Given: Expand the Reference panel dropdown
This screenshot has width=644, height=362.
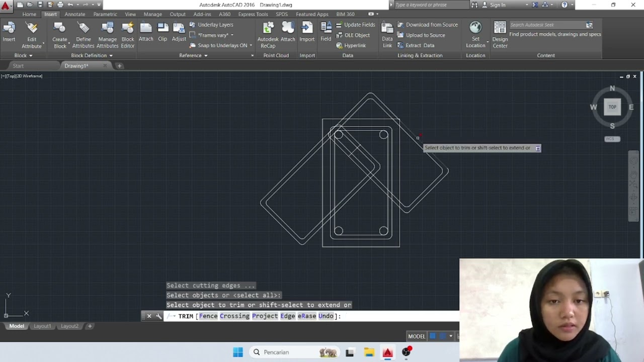Looking at the screenshot, I should pos(193,55).
